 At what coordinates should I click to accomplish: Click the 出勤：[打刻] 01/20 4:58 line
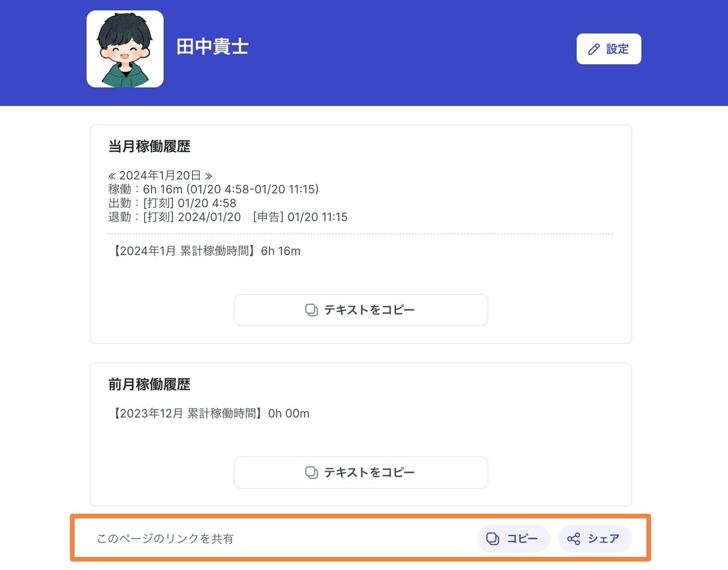[172, 203]
